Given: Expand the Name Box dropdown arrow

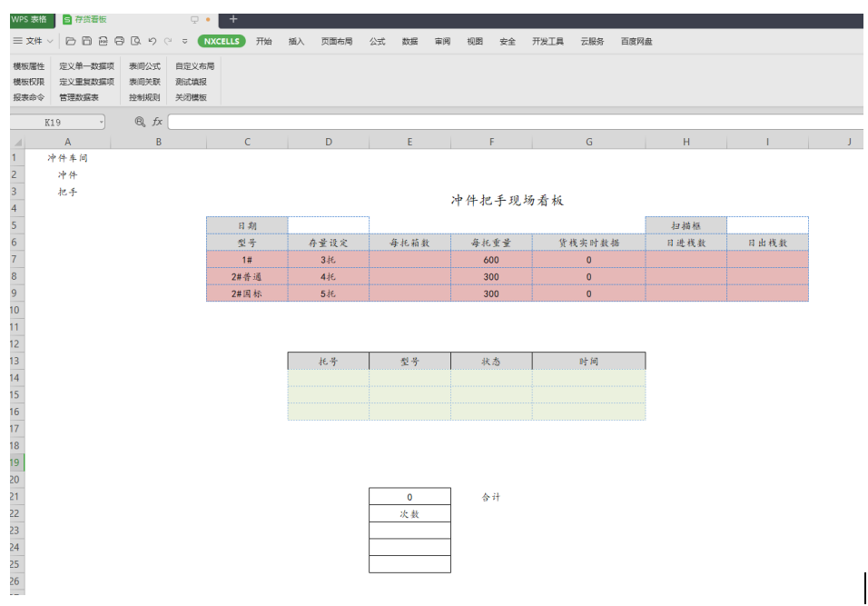Looking at the screenshot, I should pos(101,122).
